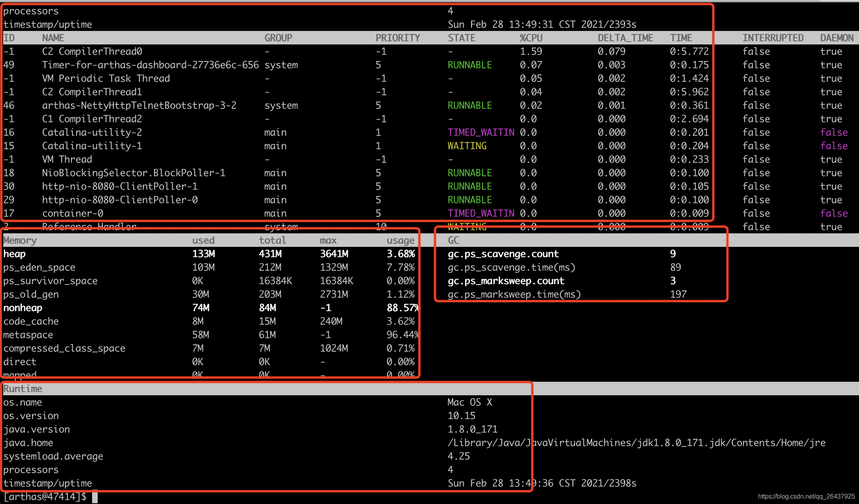The width and height of the screenshot is (859, 504).
Task: Select the 0:5.962 time value
Action: coord(690,92)
